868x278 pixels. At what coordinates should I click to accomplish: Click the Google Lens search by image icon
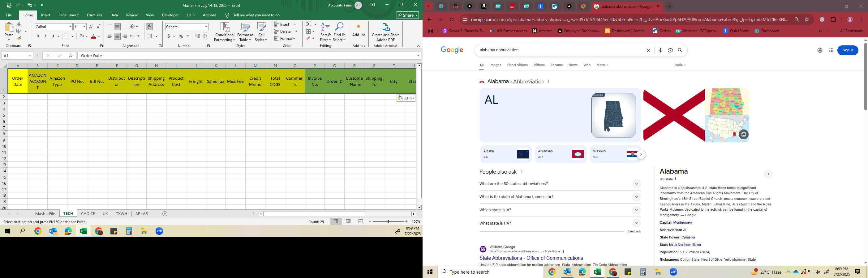click(671, 50)
